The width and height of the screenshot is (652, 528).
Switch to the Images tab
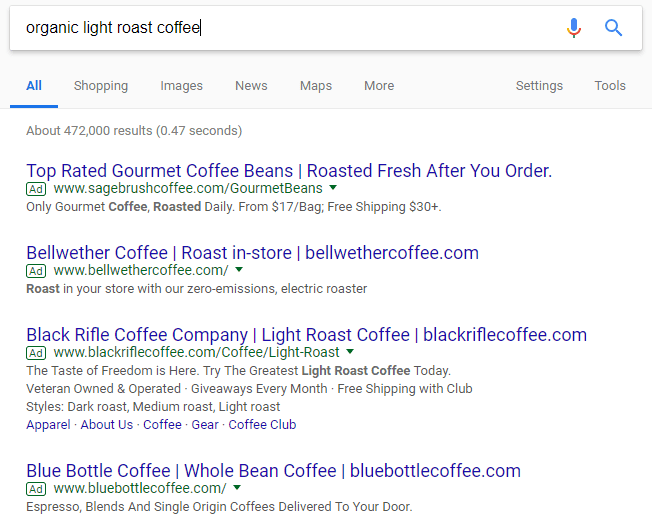click(181, 86)
